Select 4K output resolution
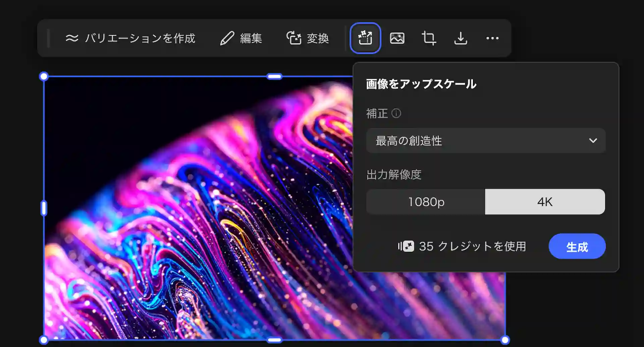The image size is (644, 347). pyautogui.click(x=545, y=202)
